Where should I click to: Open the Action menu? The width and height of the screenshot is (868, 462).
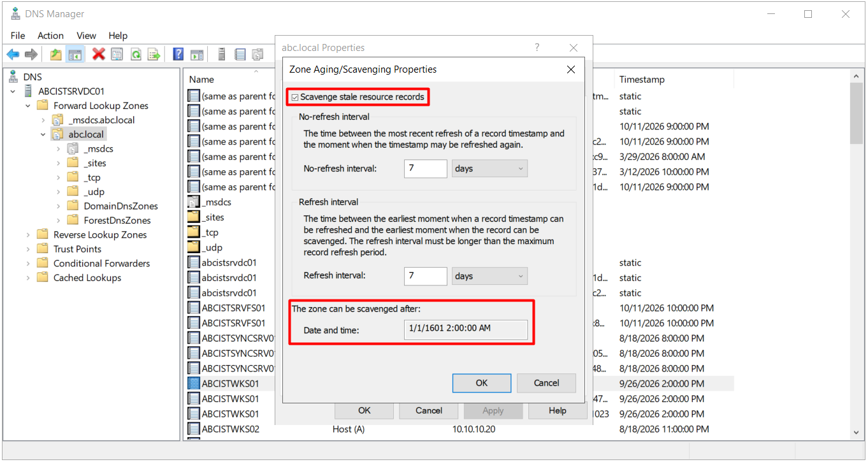click(x=50, y=36)
